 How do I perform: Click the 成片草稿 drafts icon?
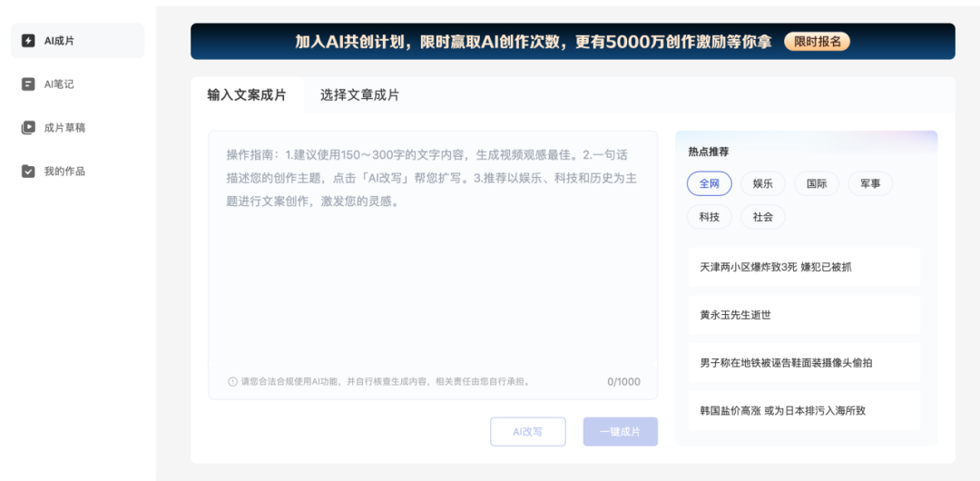click(x=28, y=128)
